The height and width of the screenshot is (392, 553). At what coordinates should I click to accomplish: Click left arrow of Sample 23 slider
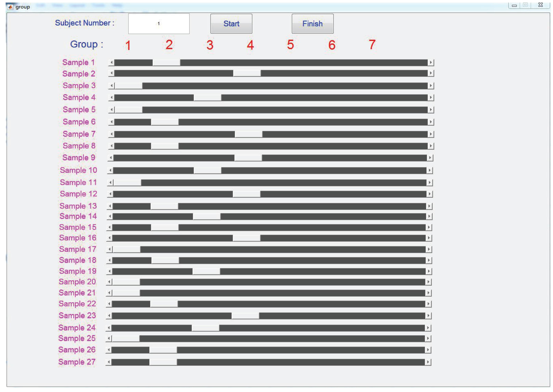pos(109,315)
